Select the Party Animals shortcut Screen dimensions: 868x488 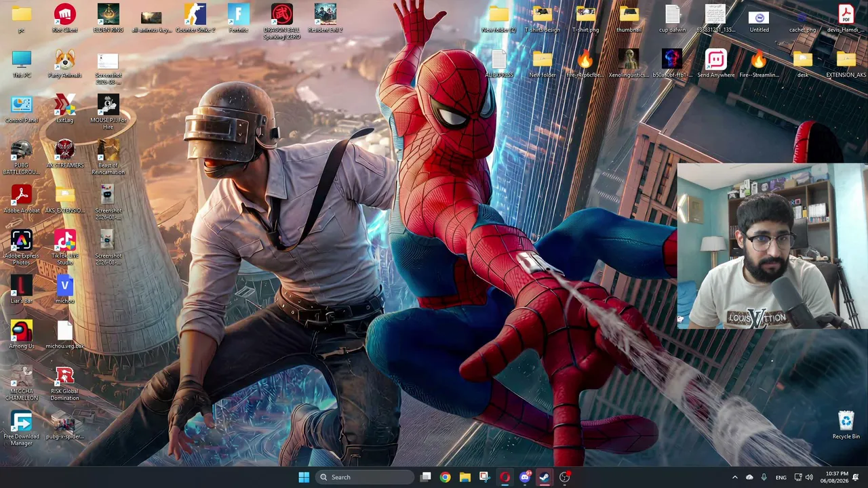pyautogui.click(x=64, y=64)
